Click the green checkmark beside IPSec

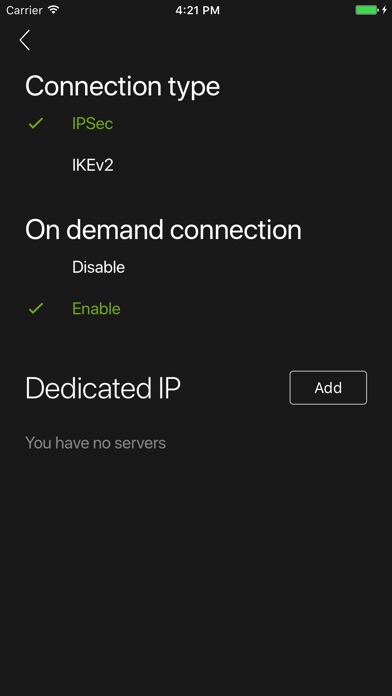click(x=36, y=123)
